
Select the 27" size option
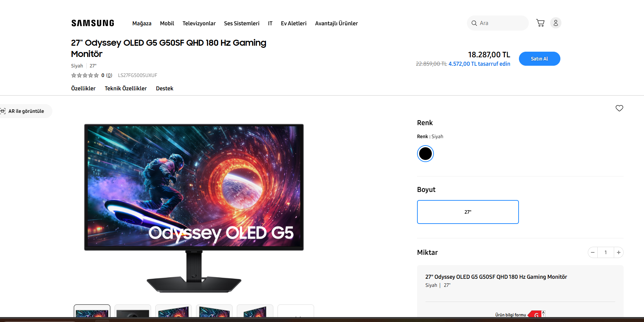(468, 212)
